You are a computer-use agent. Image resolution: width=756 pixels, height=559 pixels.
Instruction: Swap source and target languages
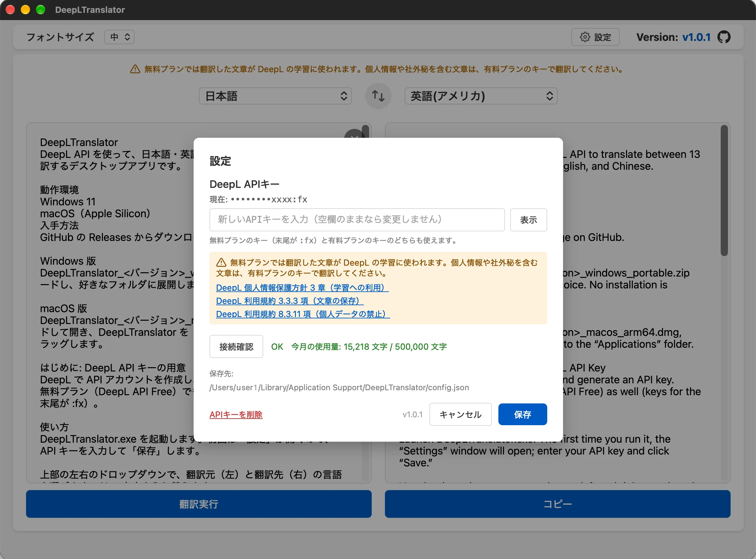(x=378, y=96)
